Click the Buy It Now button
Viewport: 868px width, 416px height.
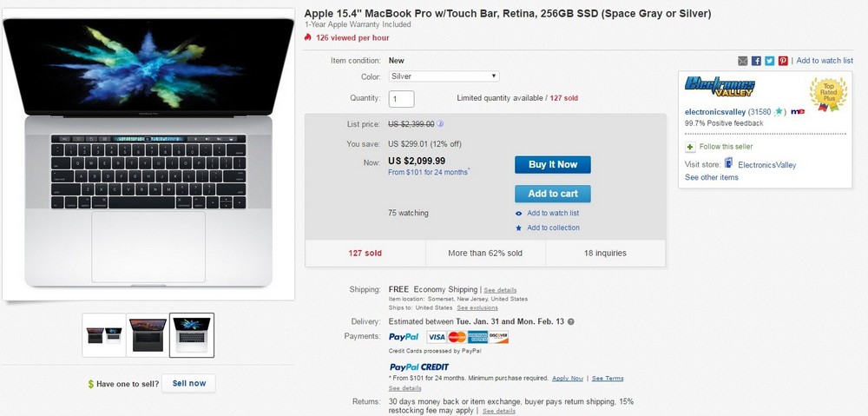pyautogui.click(x=552, y=164)
